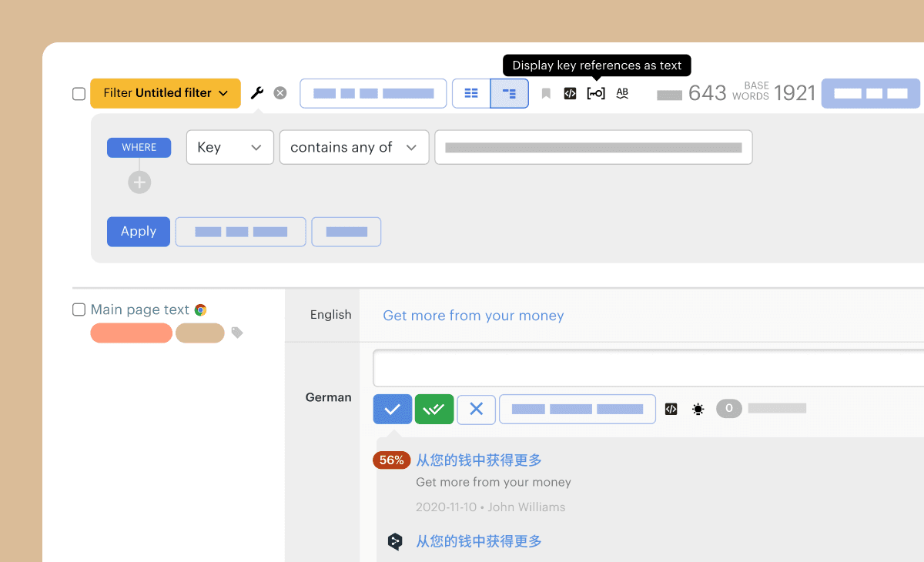Expand the 'contains any of' operator dropdown
Screen dimensions: 924x562
tap(353, 147)
